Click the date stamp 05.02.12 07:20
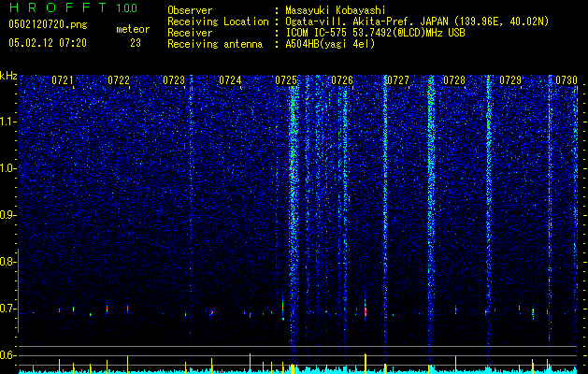This screenshot has width=588, height=374. pos(48,43)
